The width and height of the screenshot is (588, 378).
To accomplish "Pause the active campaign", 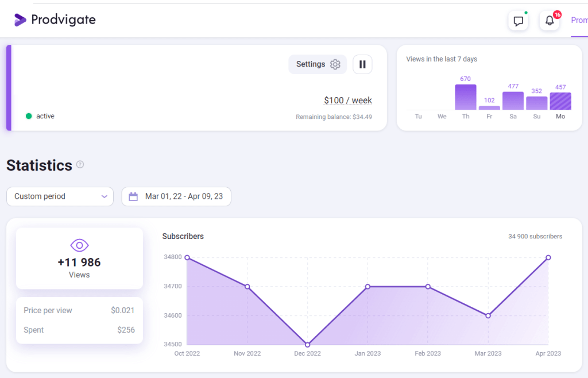I will [362, 64].
